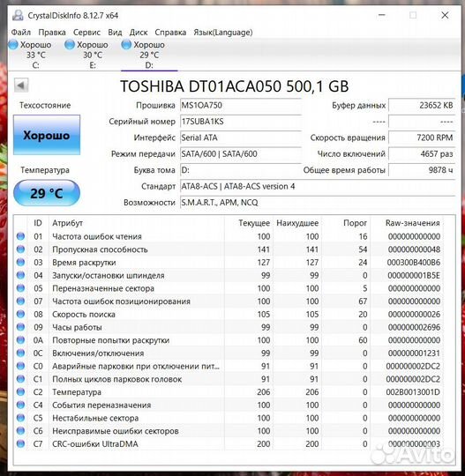This screenshot has width=465, height=476.
Task: Click the Порог column header
Action: (x=355, y=223)
